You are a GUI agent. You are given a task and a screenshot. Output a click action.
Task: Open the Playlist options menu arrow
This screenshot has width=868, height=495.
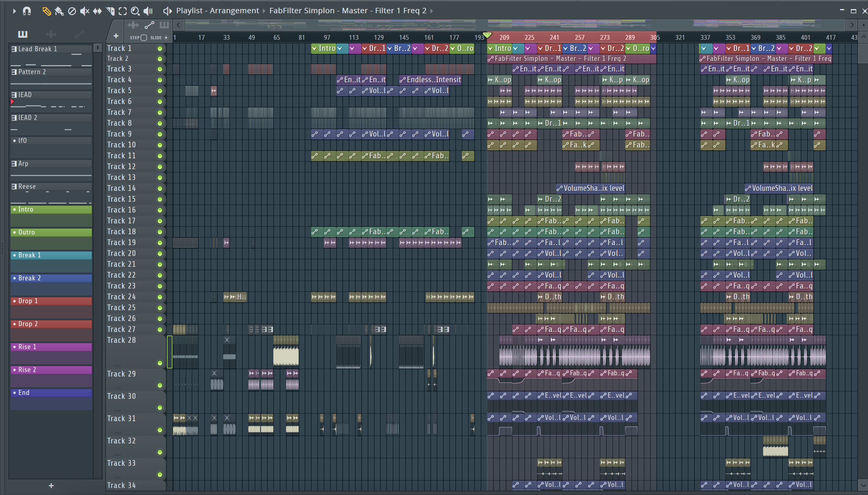coord(14,11)
